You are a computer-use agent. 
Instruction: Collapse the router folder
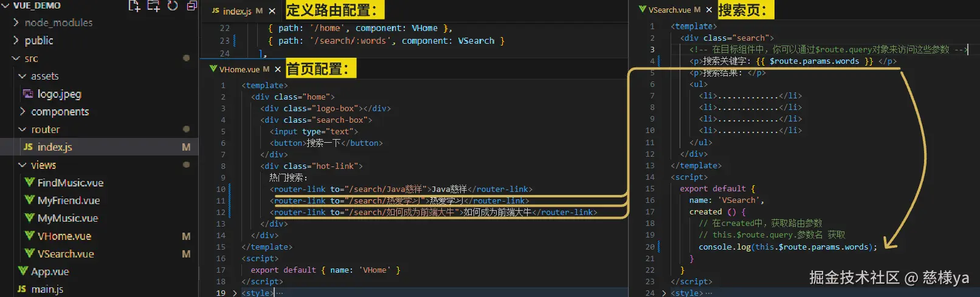click(x=22, y=129)
